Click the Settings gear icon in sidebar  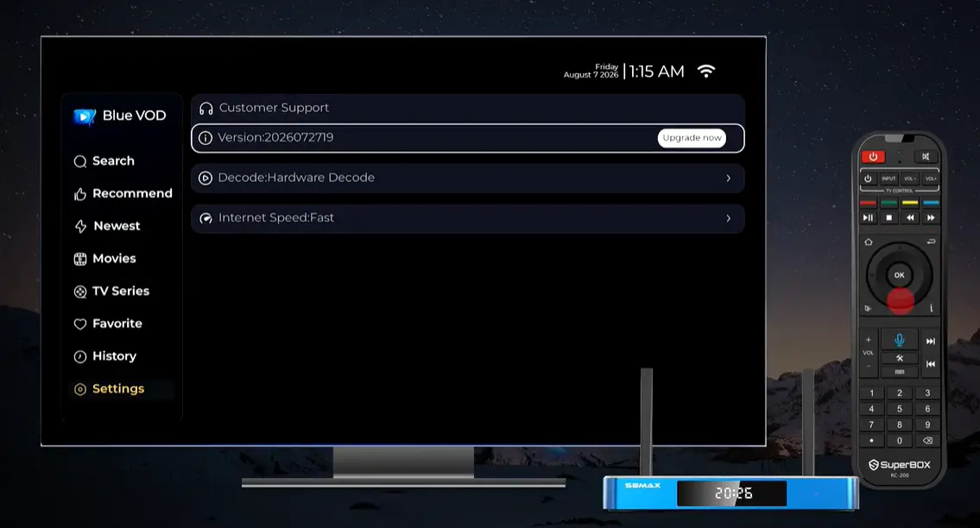tap(80, 389)
